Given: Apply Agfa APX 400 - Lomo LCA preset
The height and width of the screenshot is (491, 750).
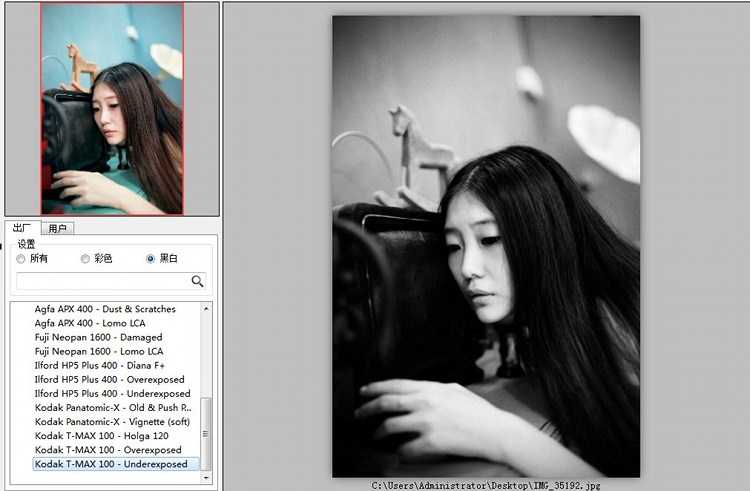Looking at the screenshot, I should pyautogui.click(x=91, y=323).
